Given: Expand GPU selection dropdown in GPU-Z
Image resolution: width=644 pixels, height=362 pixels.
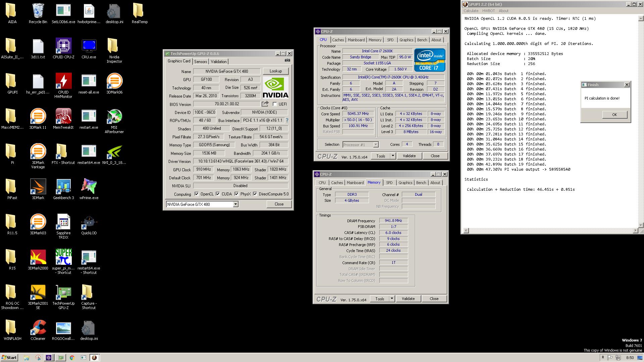Looking at the screenshot, I should point(235,204).
